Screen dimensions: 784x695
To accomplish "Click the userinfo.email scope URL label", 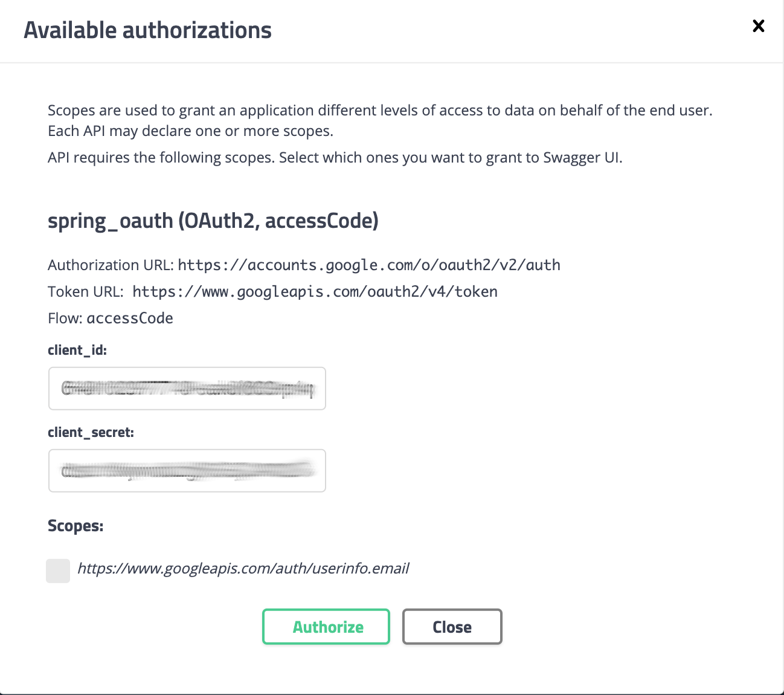I will pyautogui.click(x=243, y=569).
